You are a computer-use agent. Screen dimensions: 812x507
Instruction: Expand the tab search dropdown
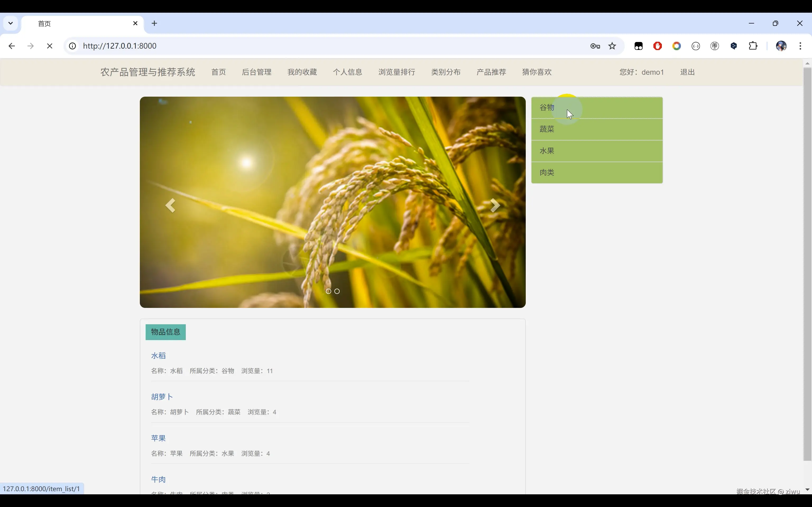pyautogui.click(x=10, y=23)
